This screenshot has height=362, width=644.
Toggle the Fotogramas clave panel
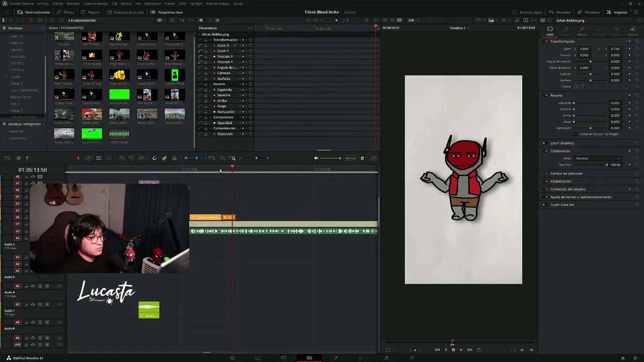tap(167, 12)
